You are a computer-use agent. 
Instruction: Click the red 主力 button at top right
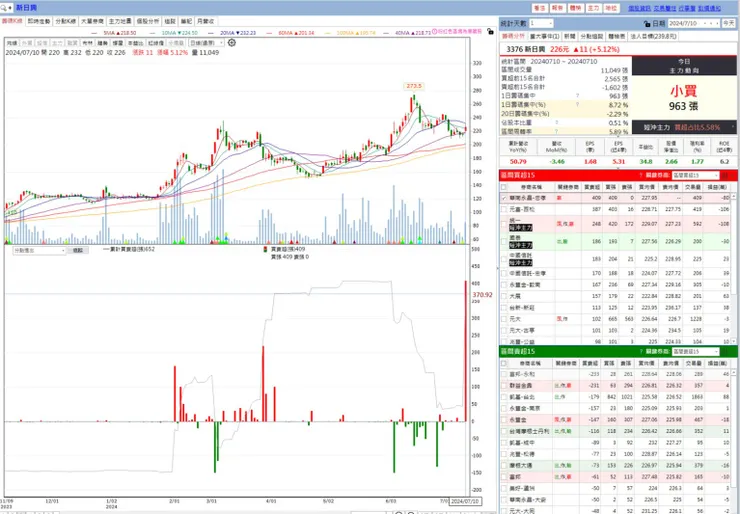click(593, 8)
